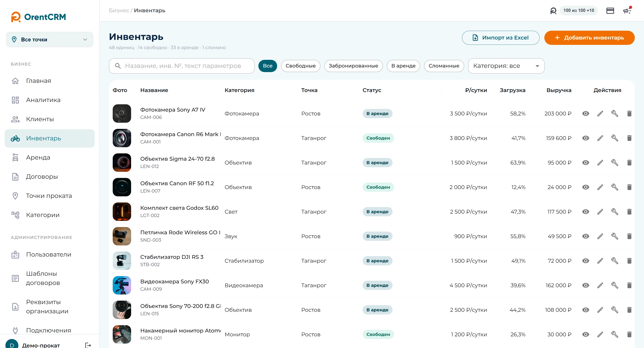
Task: Click the search magnifier icon
Action: point(118,66)
